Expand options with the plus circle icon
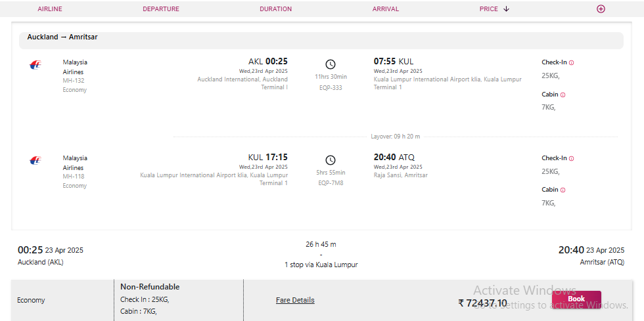The height and width of the screenshot is (321, 644). [601, 9]
